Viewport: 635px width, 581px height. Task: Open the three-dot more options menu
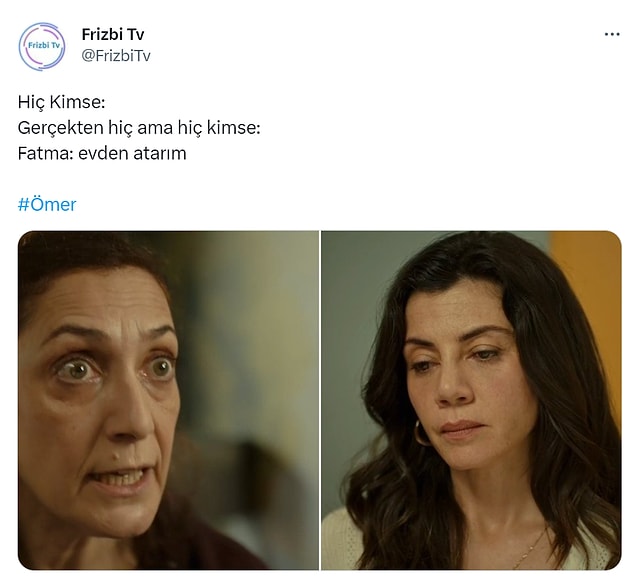coord(612,34)
